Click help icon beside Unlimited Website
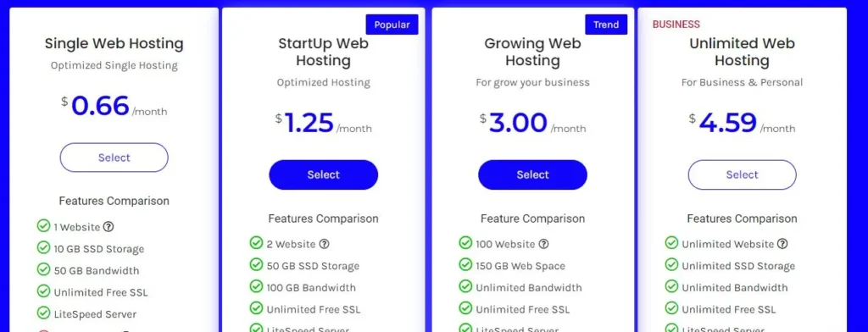The height and width of the screenshot is (332, 868). [x=782, y=243]
